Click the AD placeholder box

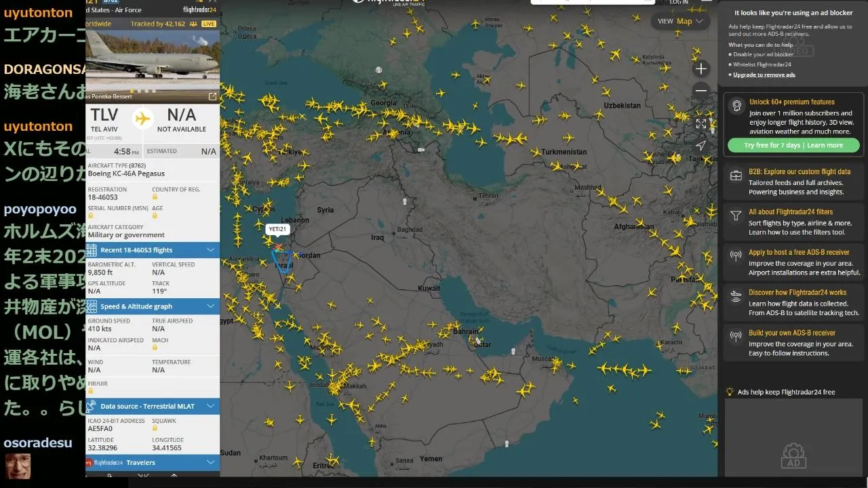793,437
